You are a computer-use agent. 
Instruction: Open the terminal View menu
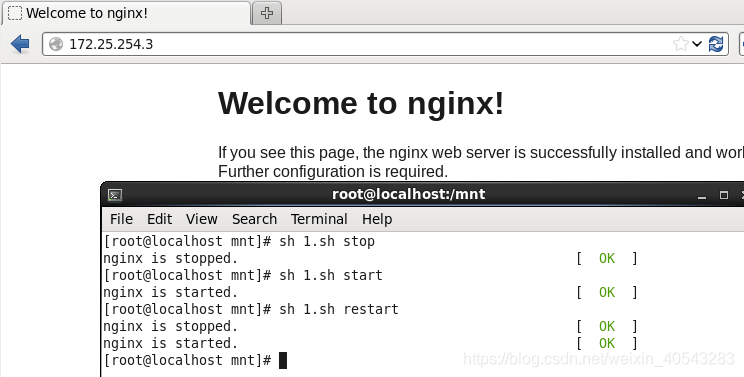202,219
